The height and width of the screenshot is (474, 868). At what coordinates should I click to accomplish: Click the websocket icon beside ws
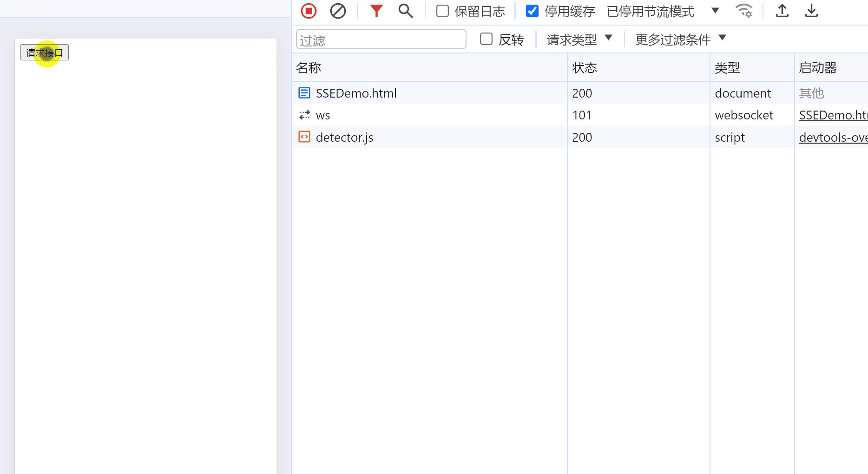tap(304, 115)
